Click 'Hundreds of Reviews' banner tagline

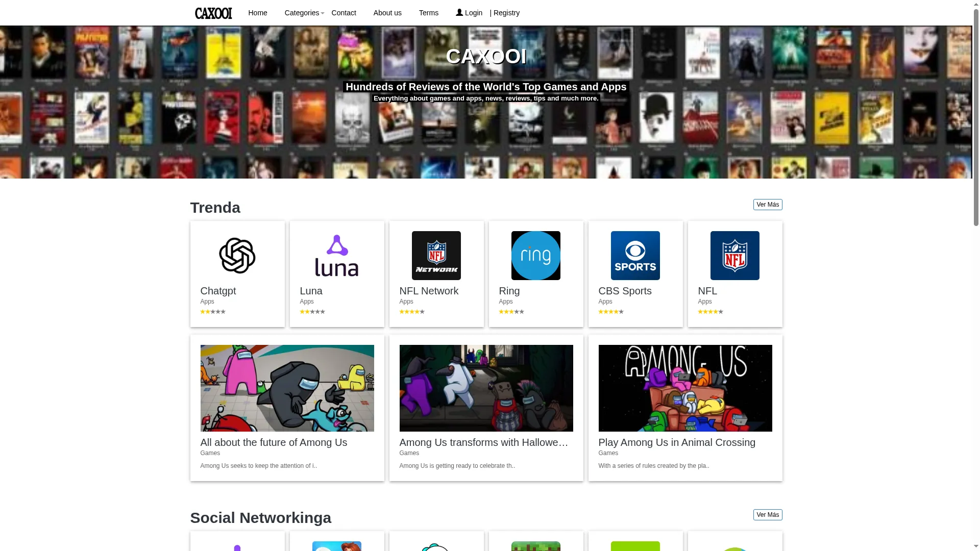click(486, 87)
